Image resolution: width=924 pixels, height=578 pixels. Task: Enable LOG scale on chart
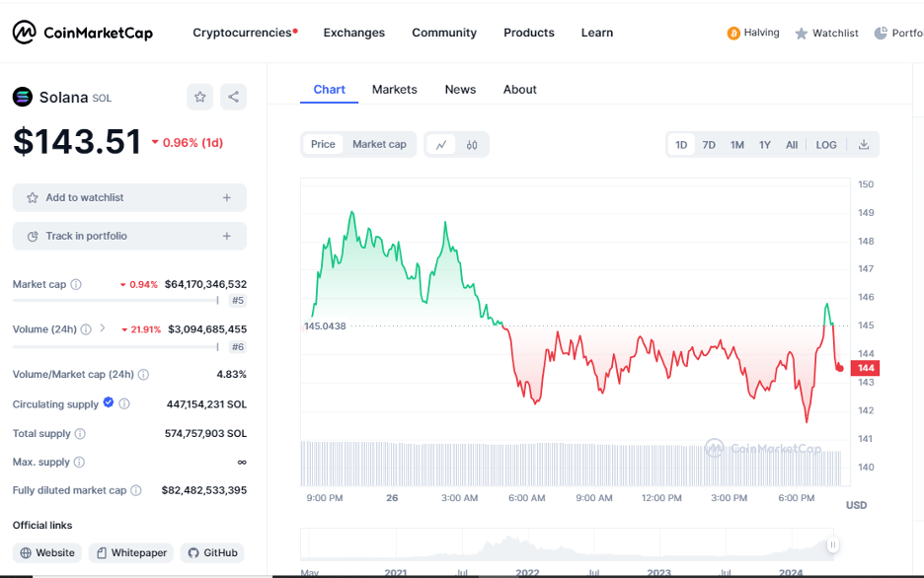pyautogui.click(x=826, y=145)
